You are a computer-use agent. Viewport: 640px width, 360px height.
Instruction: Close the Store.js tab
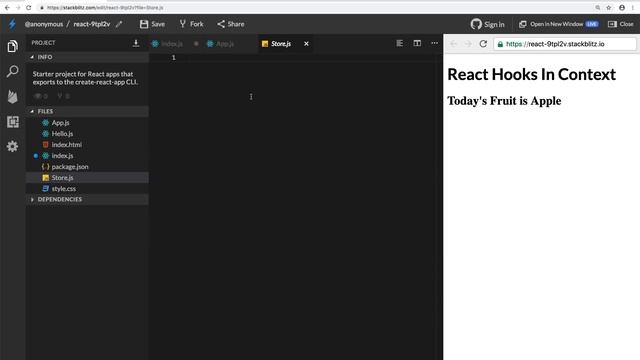click(306, 44)
